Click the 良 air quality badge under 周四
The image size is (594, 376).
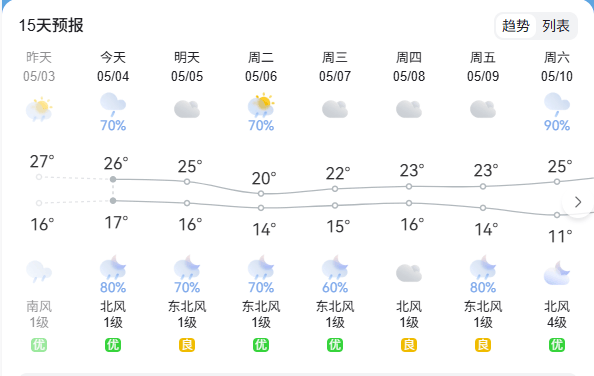pos(409,345)
